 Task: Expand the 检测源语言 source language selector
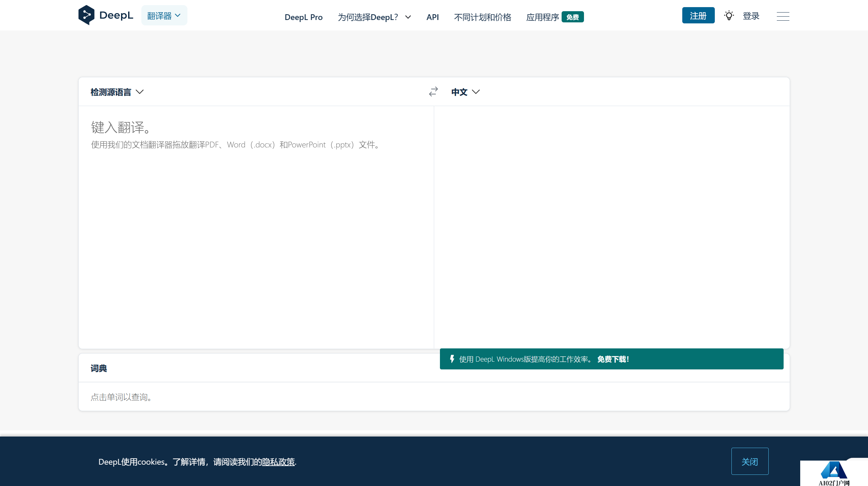click(x=117, y=92)
